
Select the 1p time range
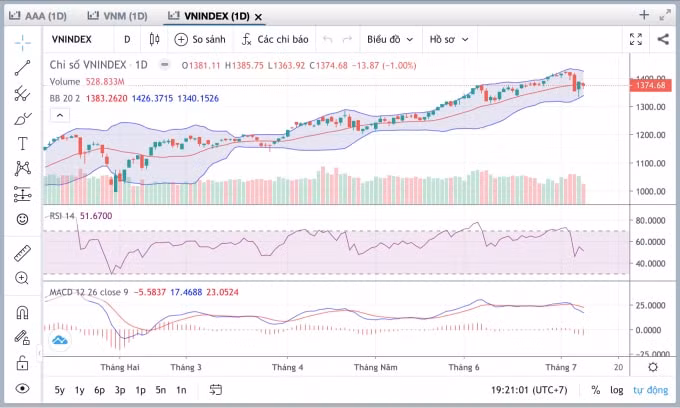pos(140,390)
